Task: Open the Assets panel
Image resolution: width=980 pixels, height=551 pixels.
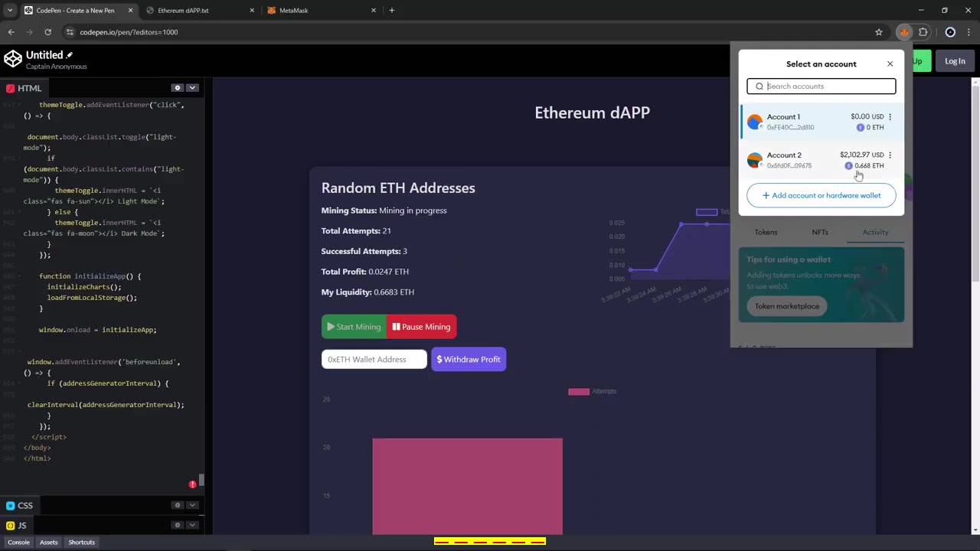Action: click(x=48, y=542)
